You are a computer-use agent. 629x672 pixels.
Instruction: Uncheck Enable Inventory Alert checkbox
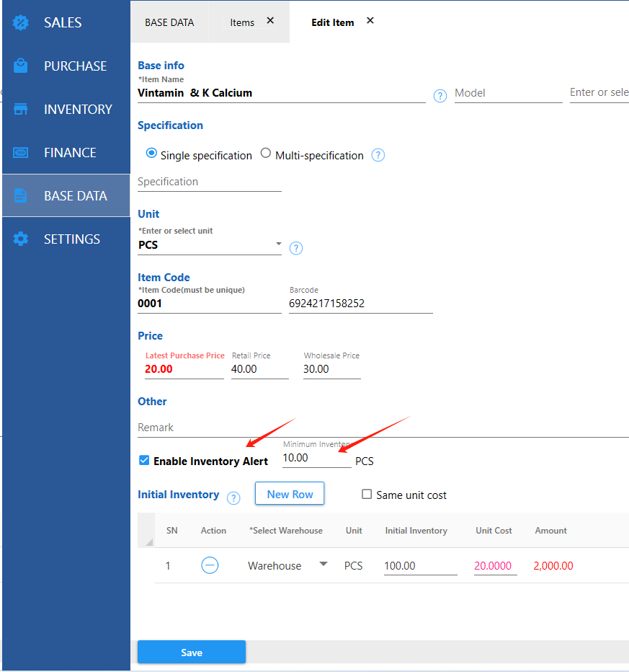coord(144,460)
